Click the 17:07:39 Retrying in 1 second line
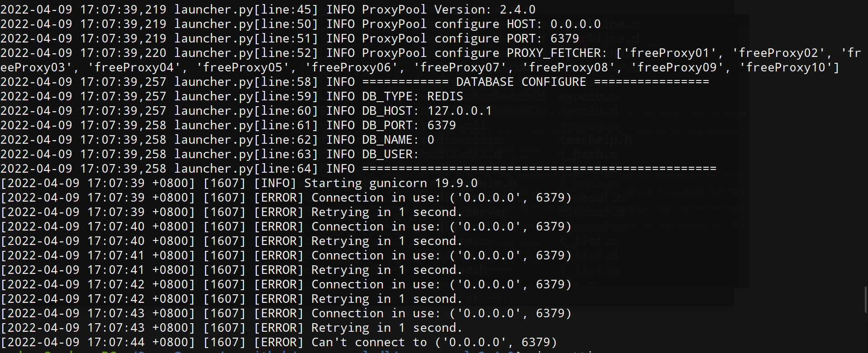 [232, 212]
